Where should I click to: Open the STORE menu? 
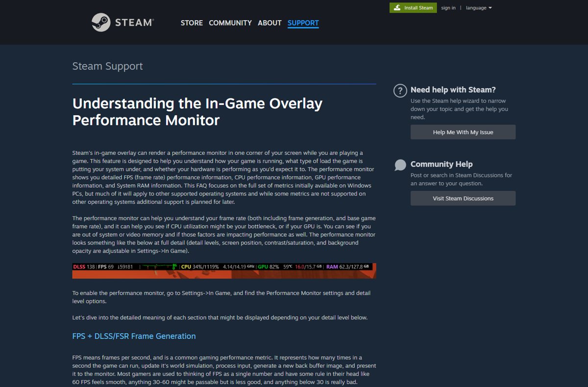click(x=192, y=23)
